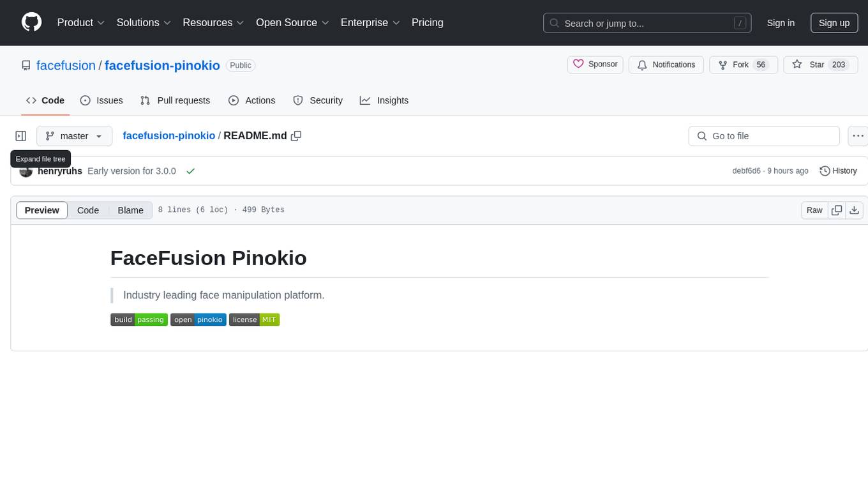Open facefusion-pinokio breadcrumb link

pyautogui.click(x=168, y=135)
